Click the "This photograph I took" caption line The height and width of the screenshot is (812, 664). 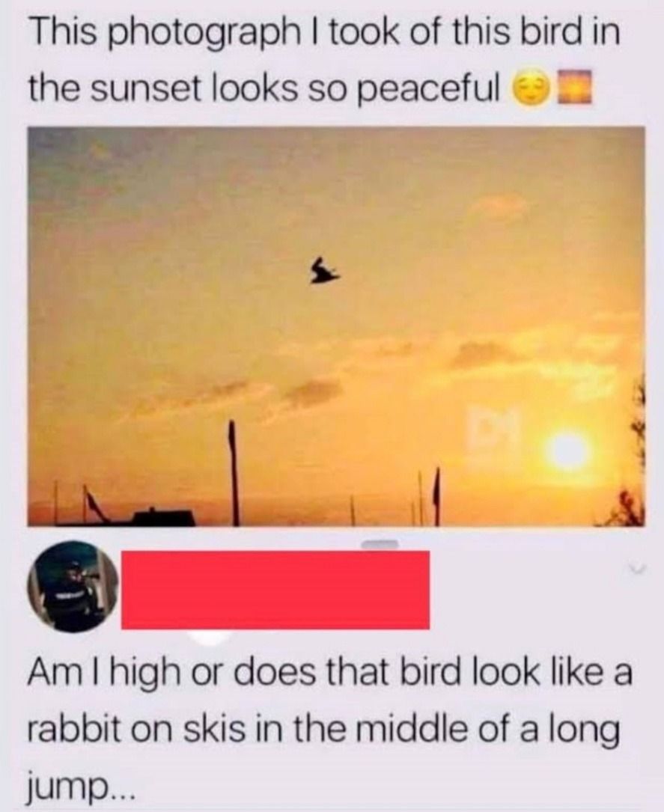click(x=323, y=32)
